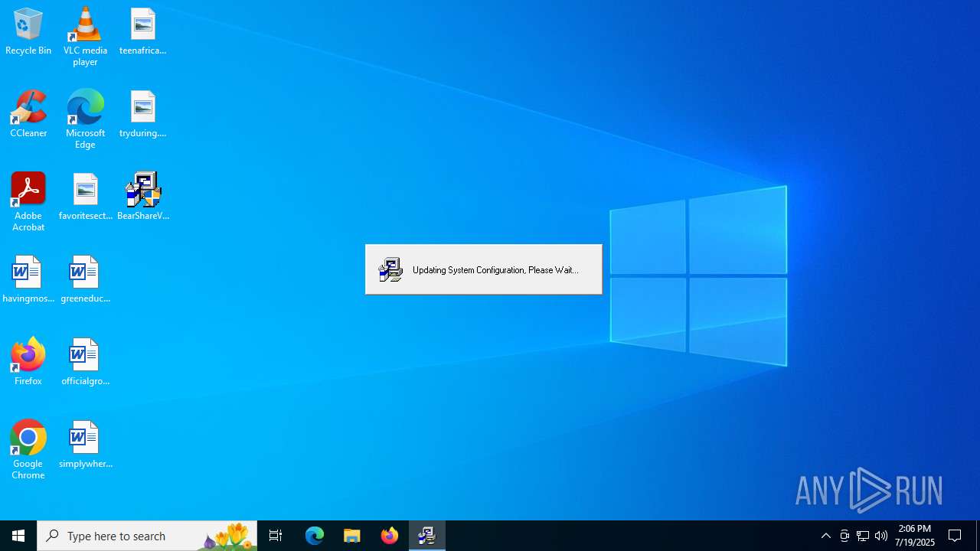Select the greeneduc Word document
980x551 pixels.
point(85,280)
